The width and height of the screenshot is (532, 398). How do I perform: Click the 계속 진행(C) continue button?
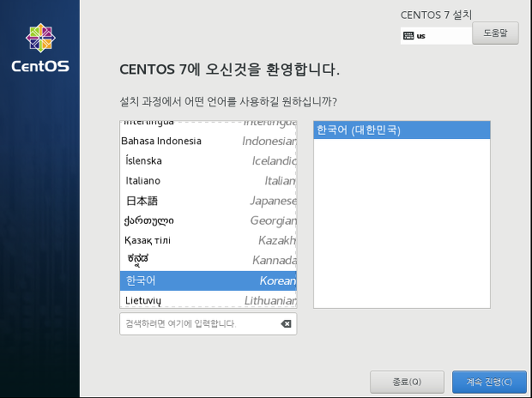click(x=489, y=382)
